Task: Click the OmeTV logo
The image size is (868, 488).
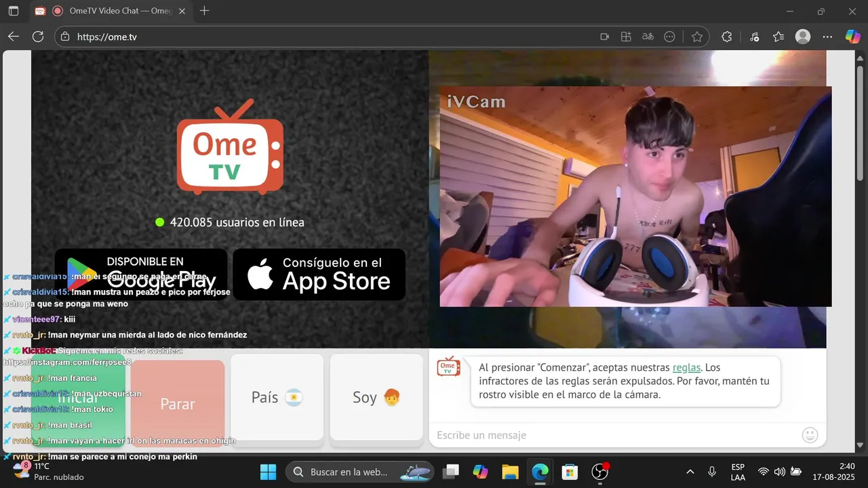Action: (x=230, y=147)
